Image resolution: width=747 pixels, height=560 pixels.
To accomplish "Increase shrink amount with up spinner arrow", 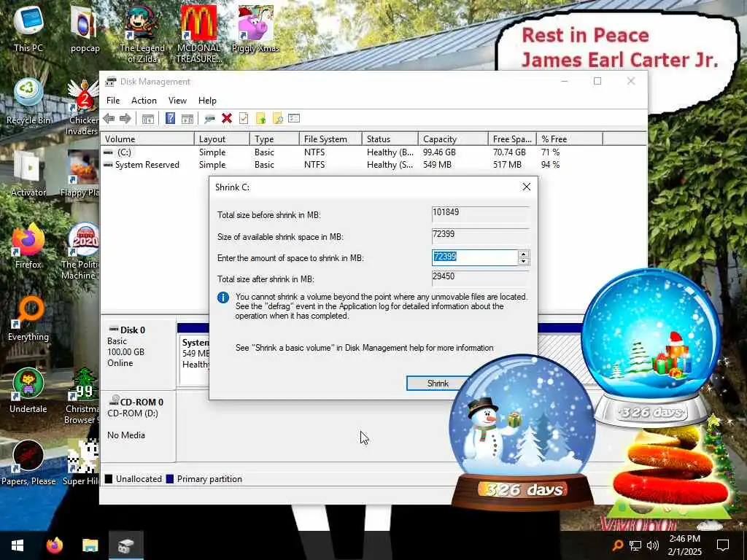I will point(523,254).
